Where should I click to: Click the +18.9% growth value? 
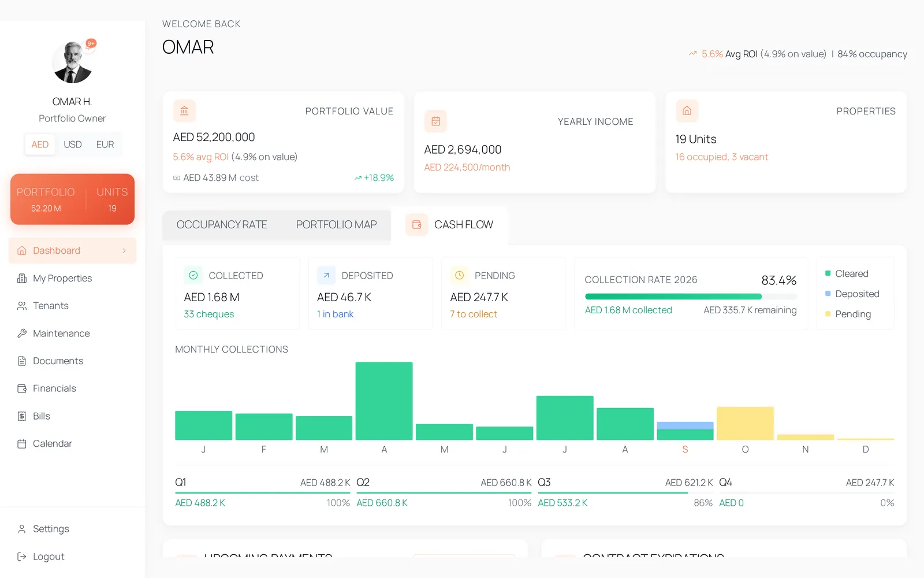tap(374, 178)
